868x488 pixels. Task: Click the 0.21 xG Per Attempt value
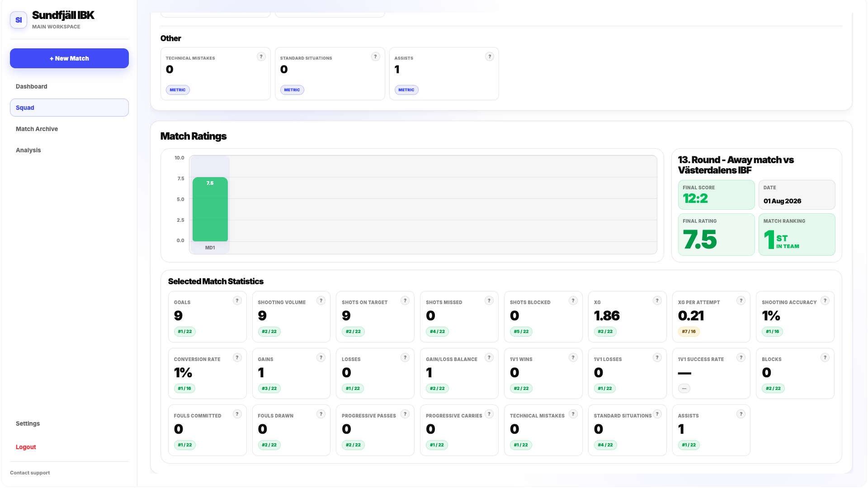click(x=691, y=316)
